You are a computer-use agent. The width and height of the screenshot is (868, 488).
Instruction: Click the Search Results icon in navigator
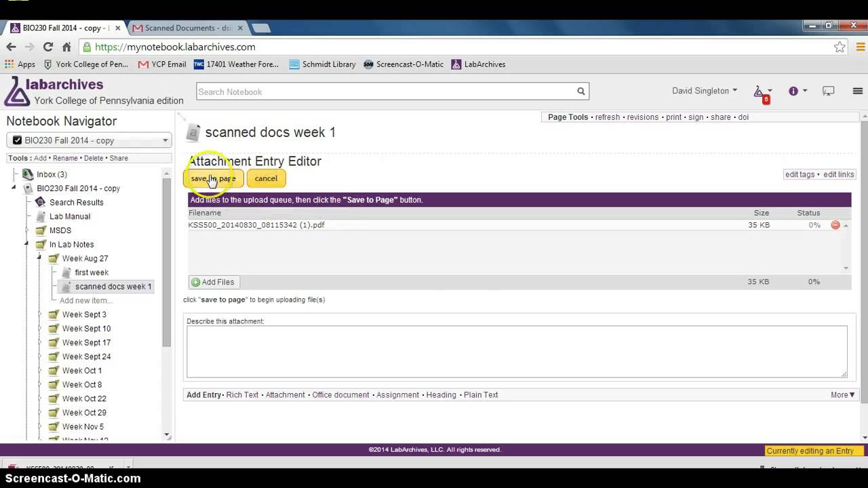(40, 202)
